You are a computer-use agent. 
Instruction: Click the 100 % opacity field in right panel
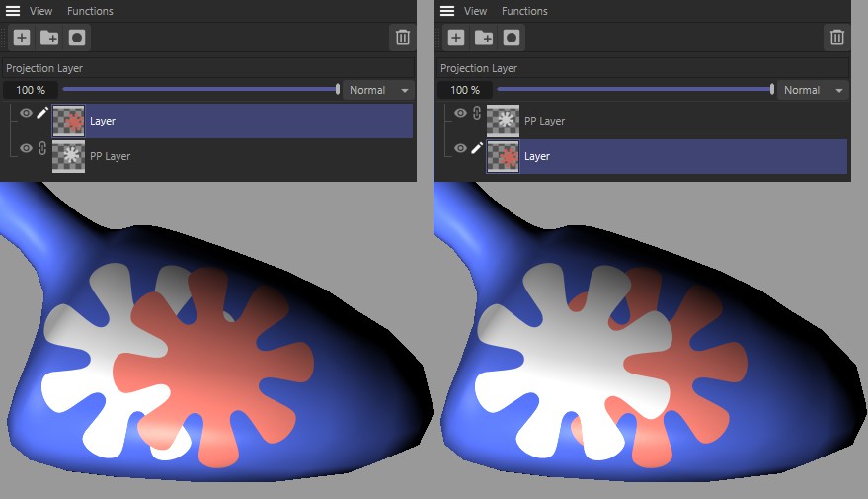pyautogui.click(x=464, y=90)
